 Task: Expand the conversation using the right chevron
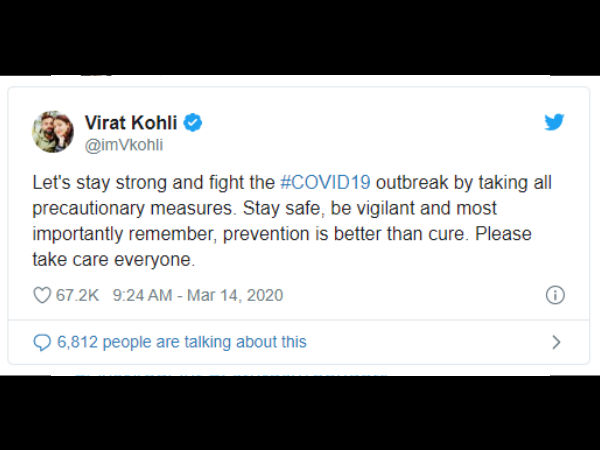click(556, 342)
